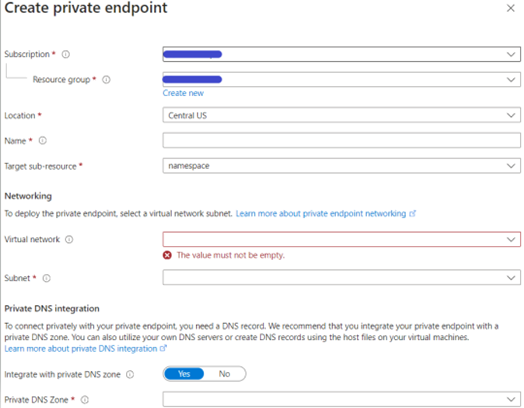Open the empty Virtual network dropdown
This screenshot has width=524, height=408.
click(x=342, y=239)
